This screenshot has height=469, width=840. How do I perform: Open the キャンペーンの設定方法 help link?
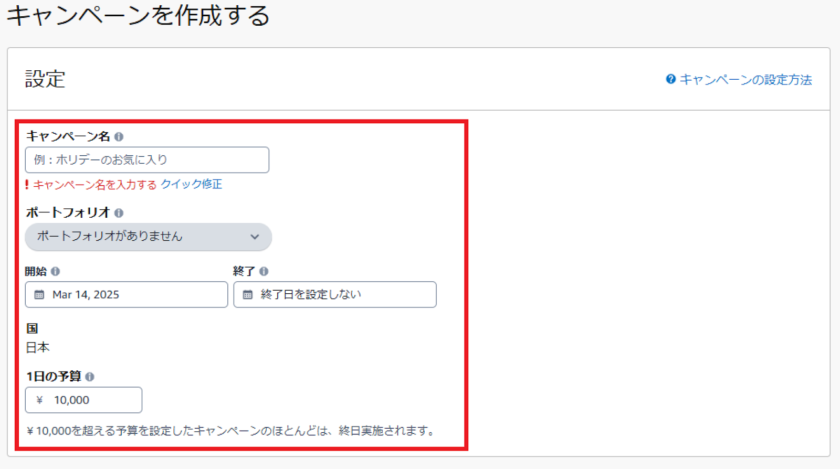tap(746, 79)
